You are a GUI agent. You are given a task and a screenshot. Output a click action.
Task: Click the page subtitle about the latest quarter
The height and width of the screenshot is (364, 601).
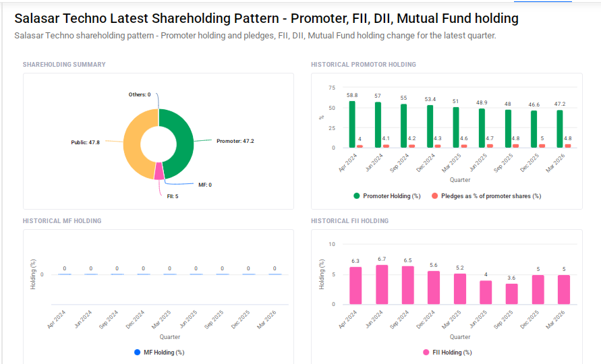255,36
